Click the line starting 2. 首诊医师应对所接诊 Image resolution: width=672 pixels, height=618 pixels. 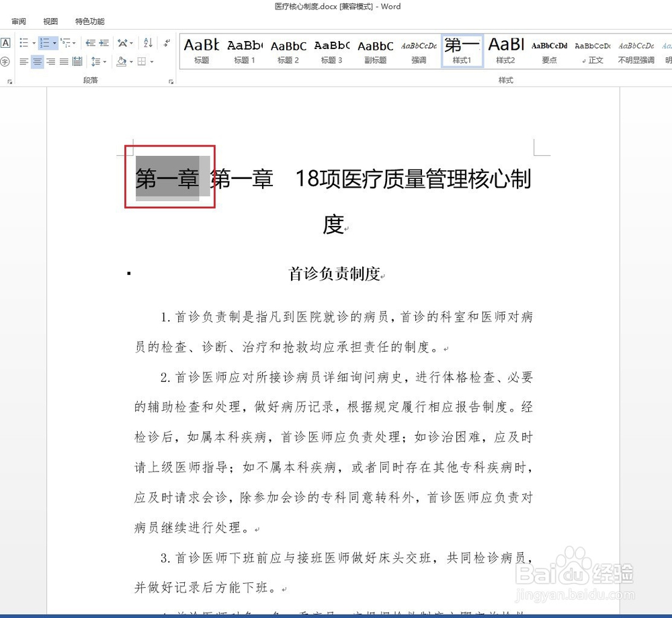tap(346, 377)
